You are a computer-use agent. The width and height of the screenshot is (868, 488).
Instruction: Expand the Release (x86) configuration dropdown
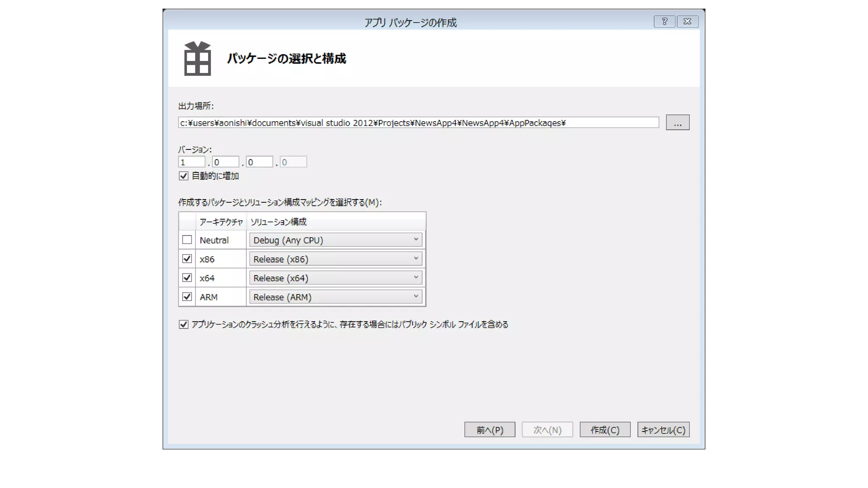click(335, 259)
